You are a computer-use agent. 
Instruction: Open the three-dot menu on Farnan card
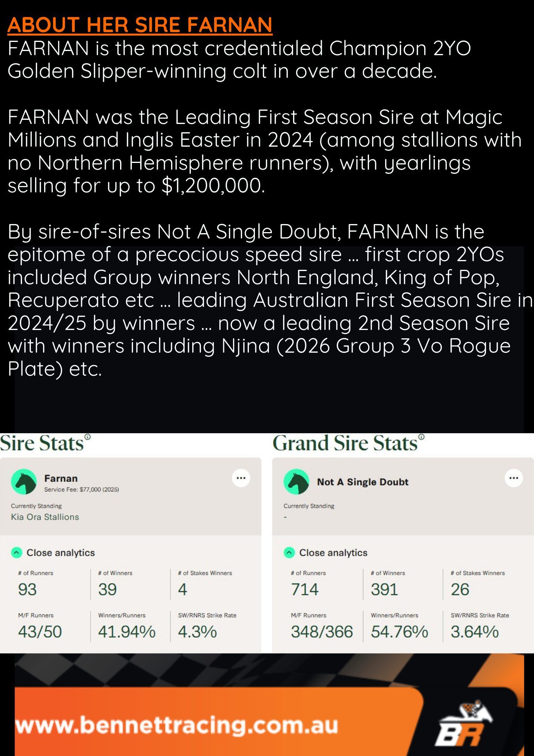pyautogui.click(x=241, y=478)
